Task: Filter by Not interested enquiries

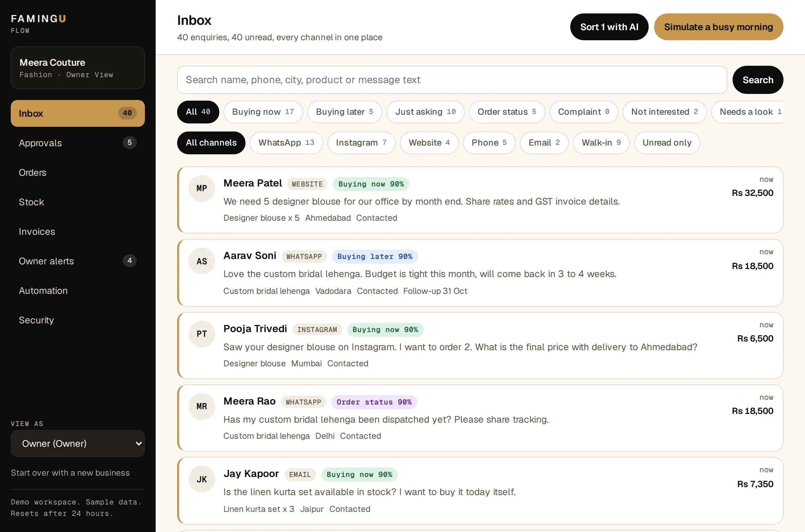Action: tap(664, 112)
